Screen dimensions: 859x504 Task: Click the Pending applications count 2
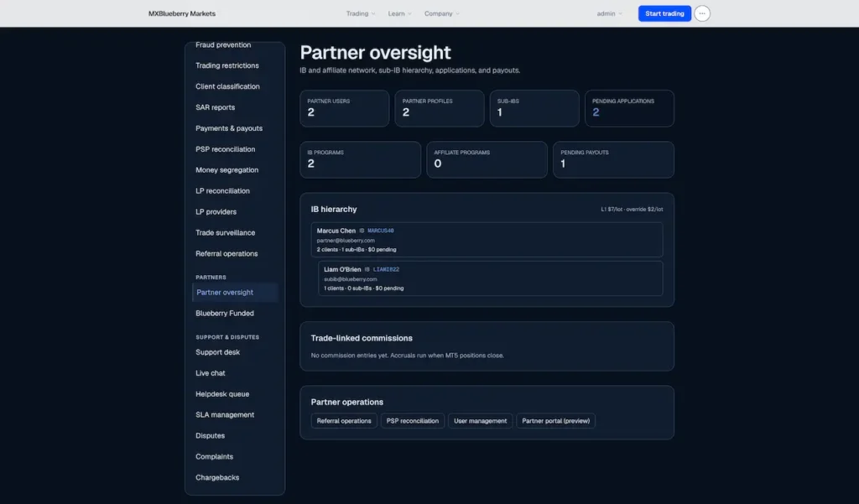pos(596,112)
